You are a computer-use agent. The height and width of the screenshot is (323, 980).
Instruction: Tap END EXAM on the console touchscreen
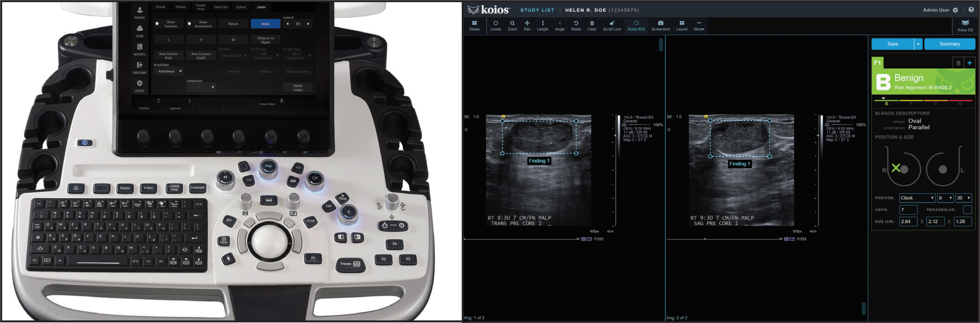pos(140,68)
